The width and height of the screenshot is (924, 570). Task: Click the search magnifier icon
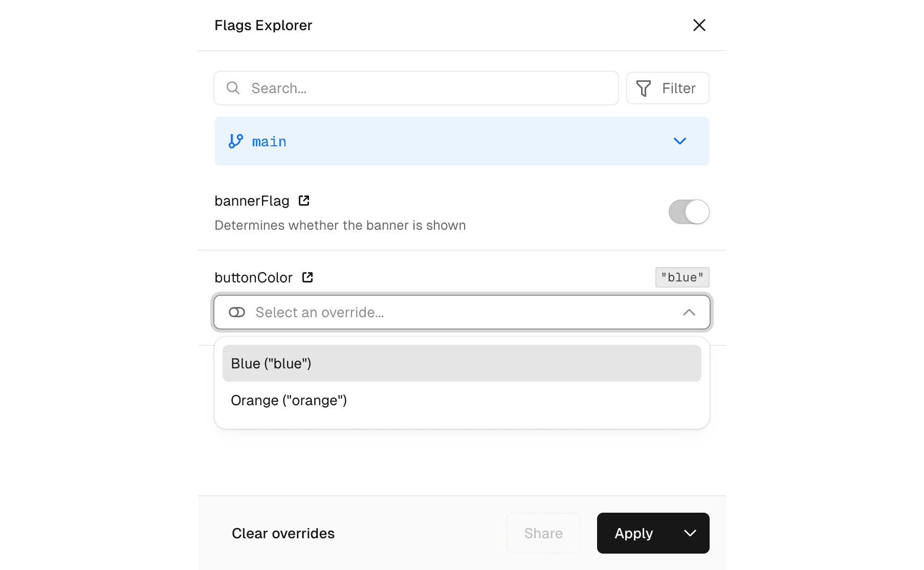coord(233,88)
